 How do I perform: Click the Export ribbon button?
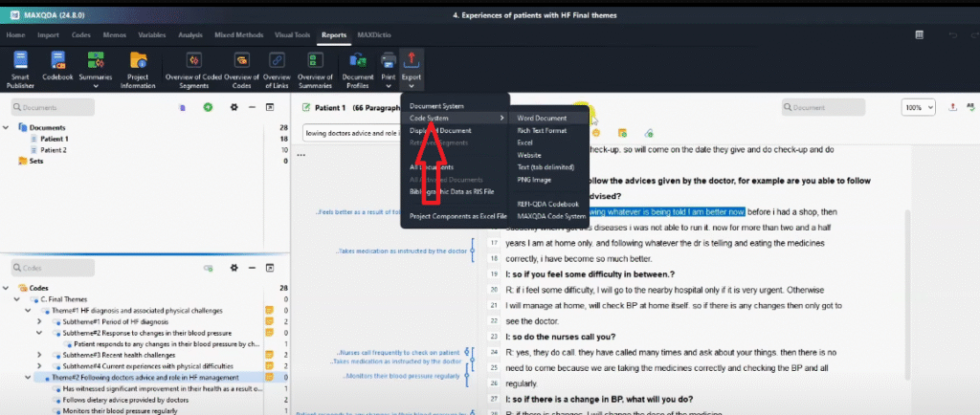(x=412, y=70)
